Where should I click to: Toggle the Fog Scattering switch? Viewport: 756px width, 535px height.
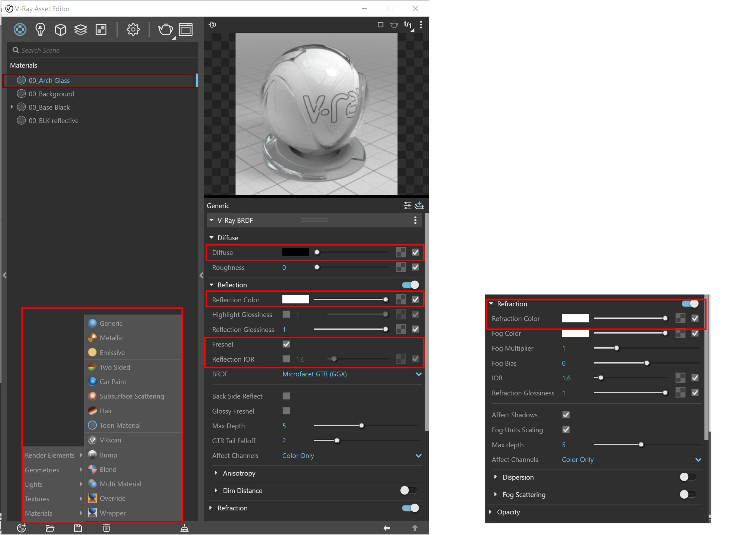coord(688,494)
